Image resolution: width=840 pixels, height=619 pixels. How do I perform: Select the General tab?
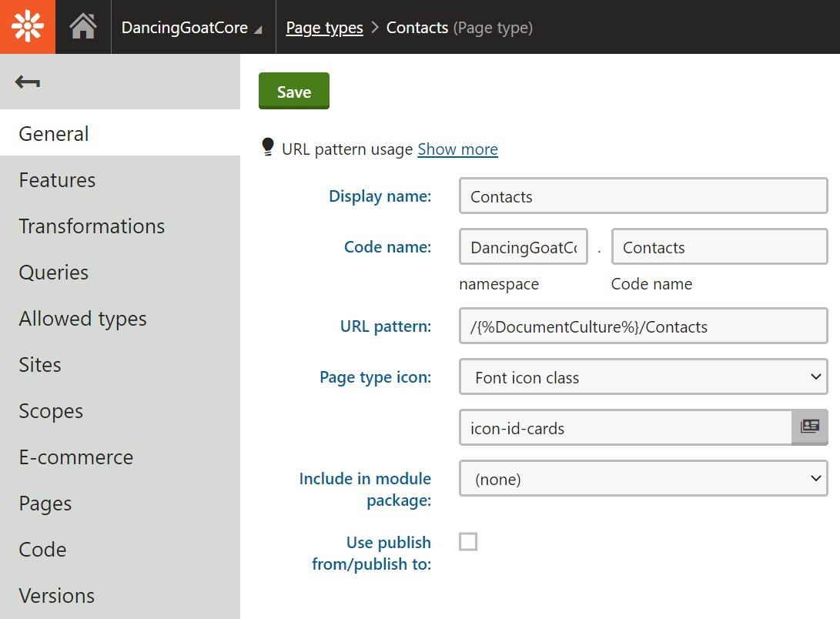click(120, 133)
